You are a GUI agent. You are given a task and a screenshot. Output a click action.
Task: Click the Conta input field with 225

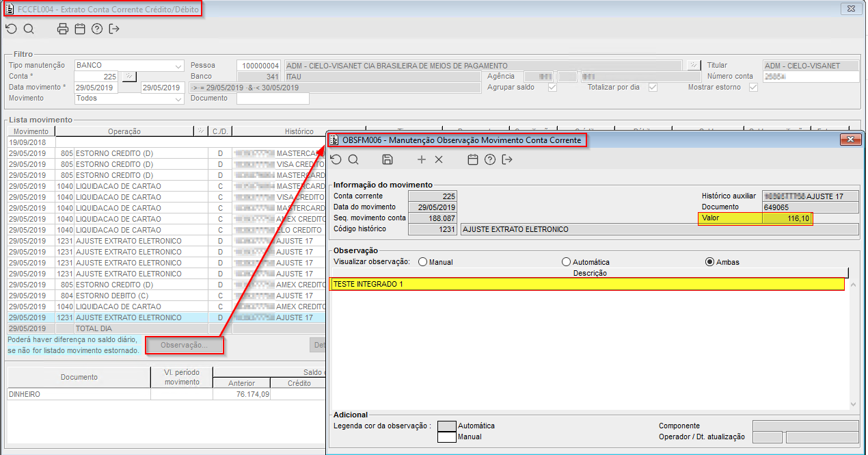click(x=96, y=77)
